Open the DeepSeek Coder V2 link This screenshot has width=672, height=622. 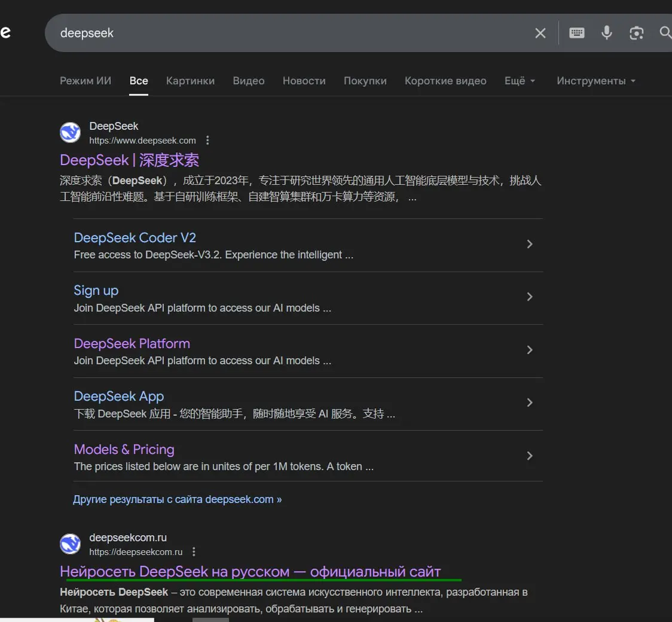point(135,238)
